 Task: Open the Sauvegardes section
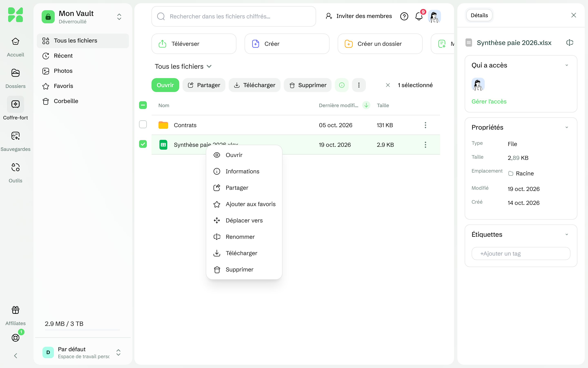(15, 141)
